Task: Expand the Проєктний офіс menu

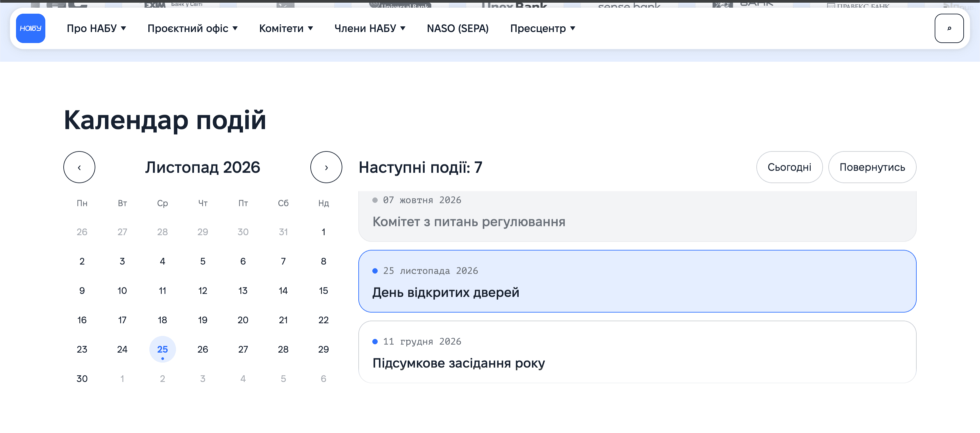Action: [x=193, y=29]
